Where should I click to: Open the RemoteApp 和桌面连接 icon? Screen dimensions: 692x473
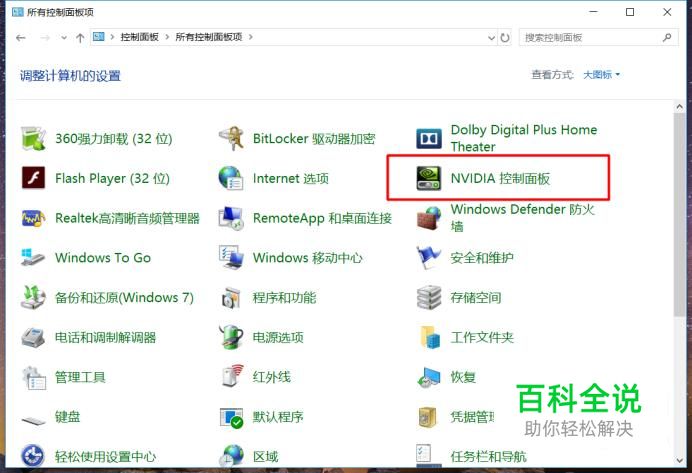pyautogui.click(x=231, y=218)
